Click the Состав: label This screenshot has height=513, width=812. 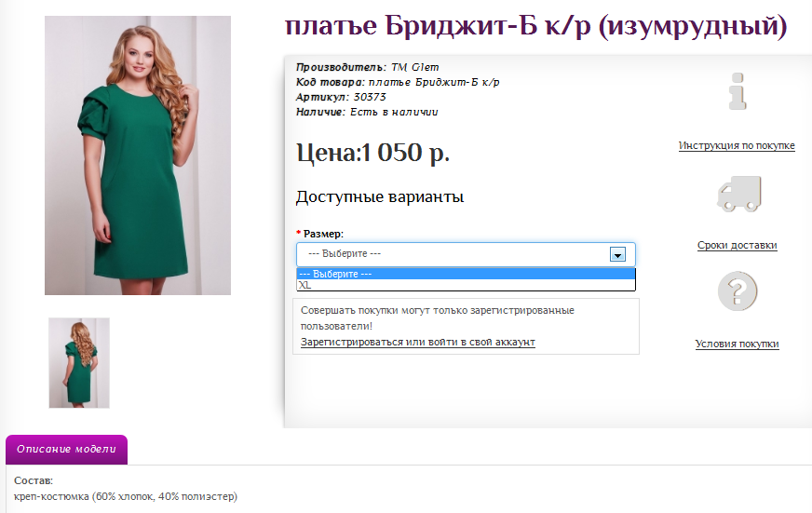(34, 480)
